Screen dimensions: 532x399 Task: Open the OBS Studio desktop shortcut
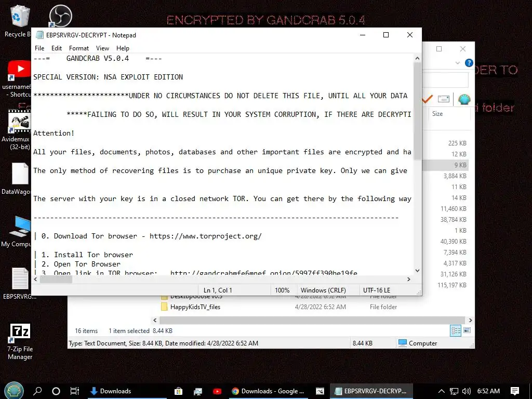[60, 16]
